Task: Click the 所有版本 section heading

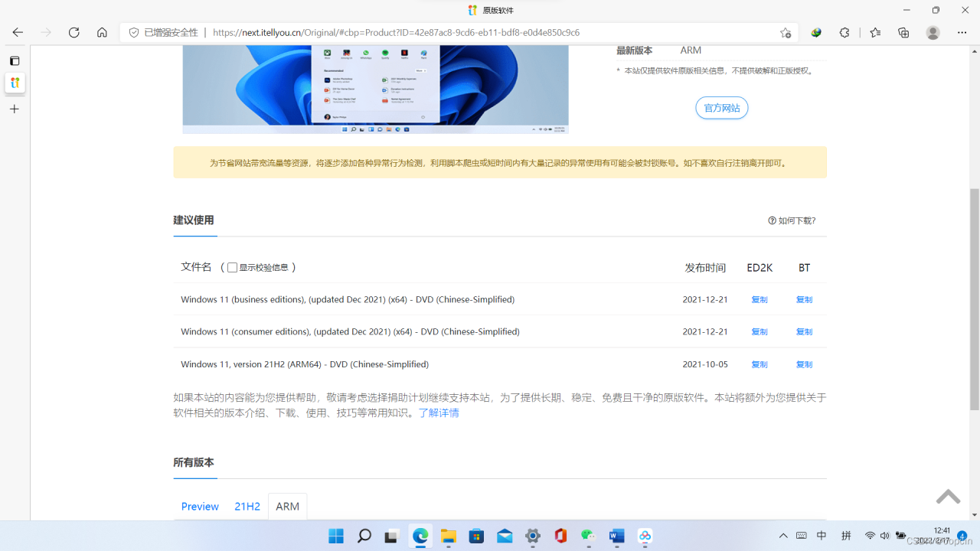Action: click(194, 463)
